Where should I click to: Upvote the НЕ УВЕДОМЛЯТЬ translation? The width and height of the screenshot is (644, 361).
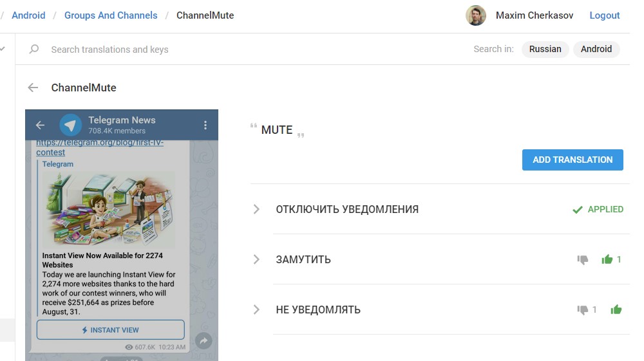pos(616,310)
